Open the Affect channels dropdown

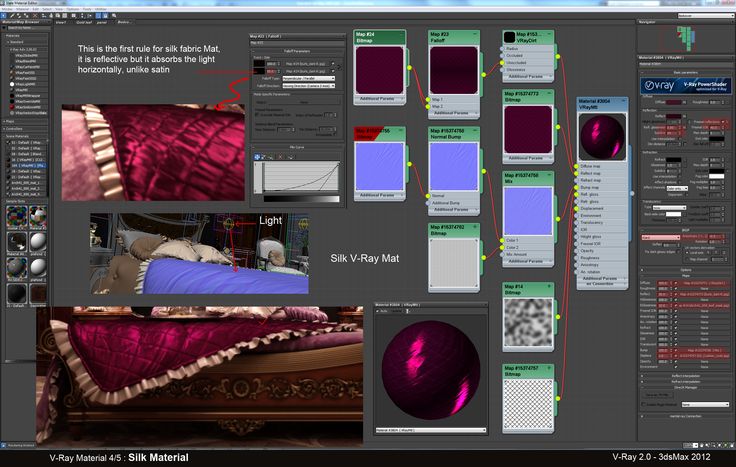(x=677, y=188)
